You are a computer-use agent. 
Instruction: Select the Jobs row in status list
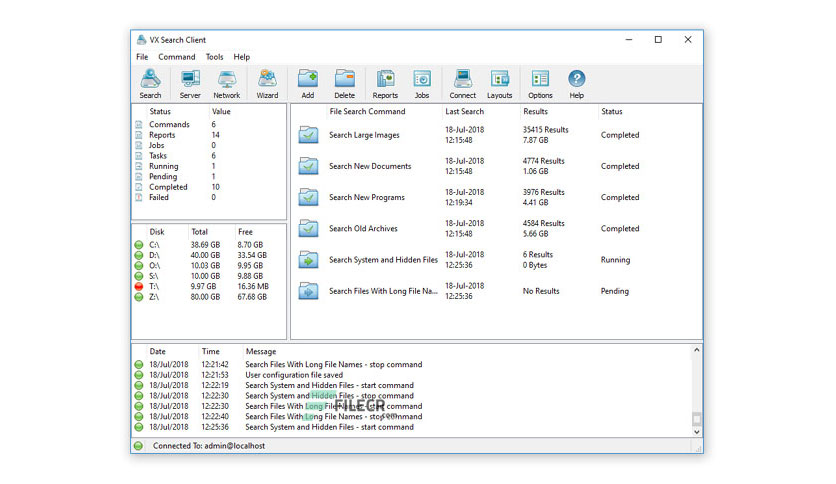pos(209,146)
